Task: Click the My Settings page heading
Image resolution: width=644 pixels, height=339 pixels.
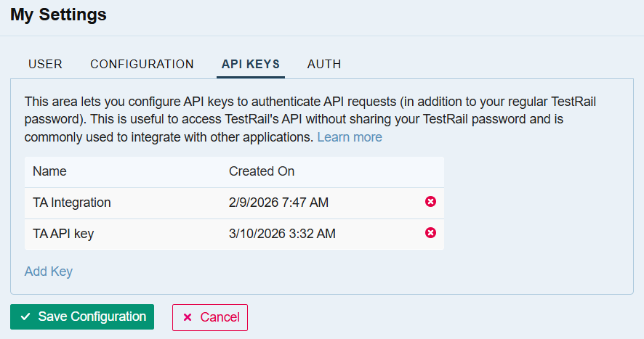Action: click(58, 15)
